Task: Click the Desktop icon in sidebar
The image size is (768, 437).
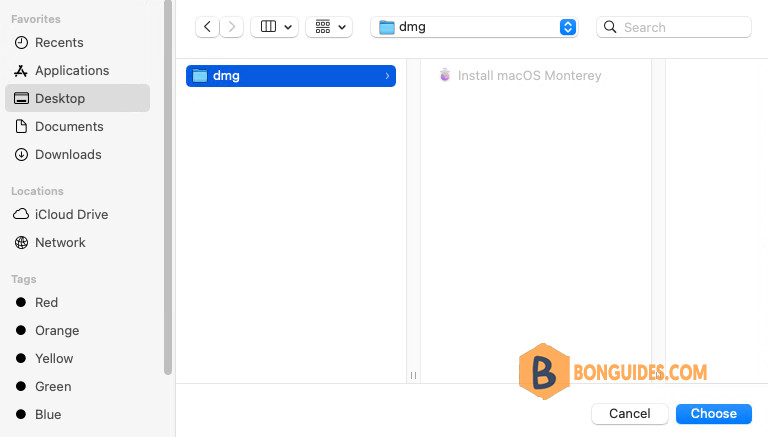Action: pos(21,98)
